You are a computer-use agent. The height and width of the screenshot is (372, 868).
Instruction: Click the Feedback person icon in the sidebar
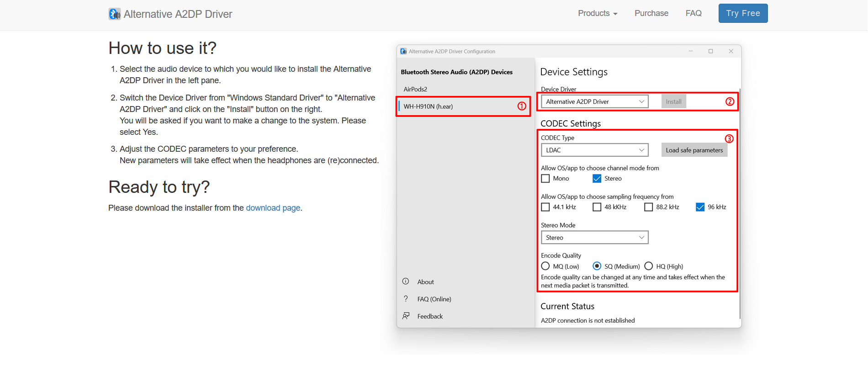click(x=406, y=316)
